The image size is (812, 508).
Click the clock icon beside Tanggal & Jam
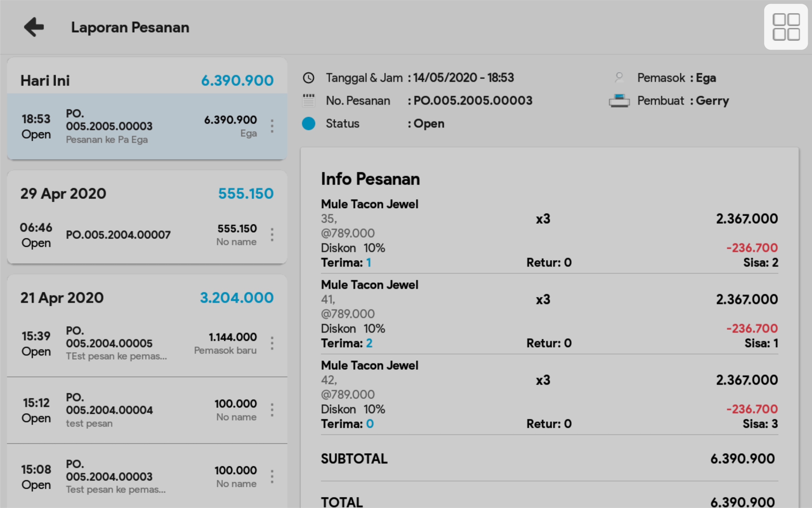[308, 78]
